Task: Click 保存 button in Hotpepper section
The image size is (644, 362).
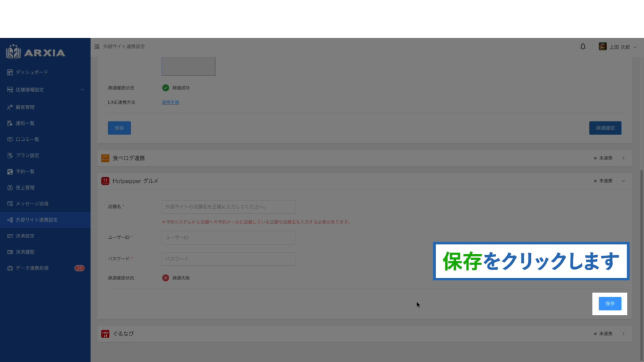Action: click(x=609, y=304)
